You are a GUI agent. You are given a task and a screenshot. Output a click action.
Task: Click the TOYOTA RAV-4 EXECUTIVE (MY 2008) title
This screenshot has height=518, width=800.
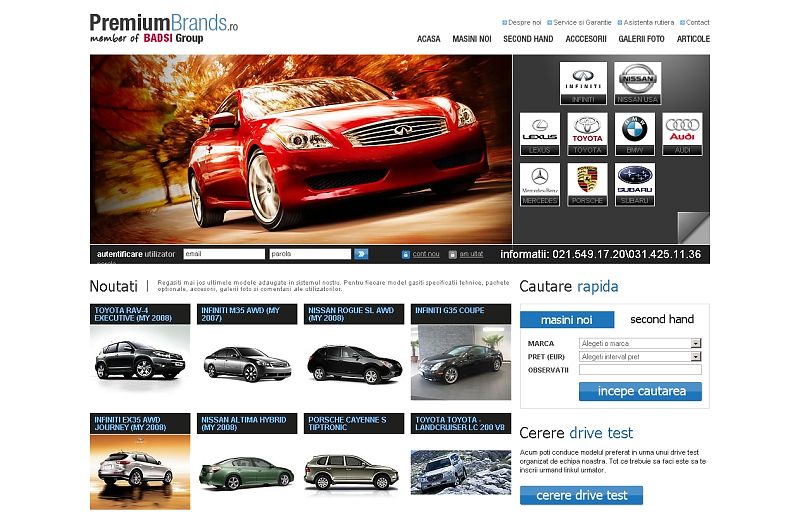point(140,314)
